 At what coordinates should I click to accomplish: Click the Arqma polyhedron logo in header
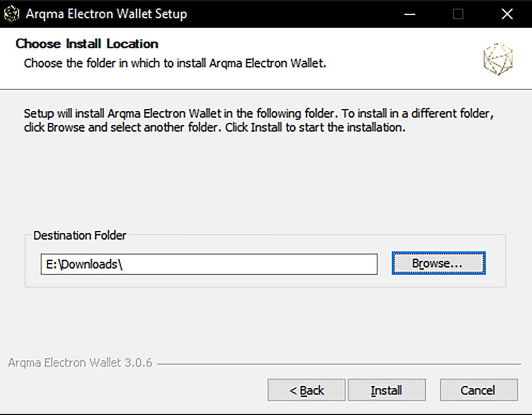coord(498,59)
